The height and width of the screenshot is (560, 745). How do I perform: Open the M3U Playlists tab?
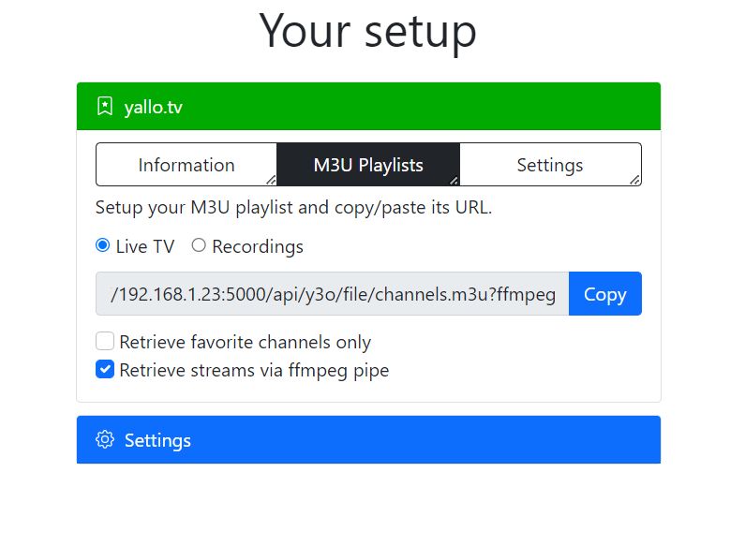(x=368, y=165)
